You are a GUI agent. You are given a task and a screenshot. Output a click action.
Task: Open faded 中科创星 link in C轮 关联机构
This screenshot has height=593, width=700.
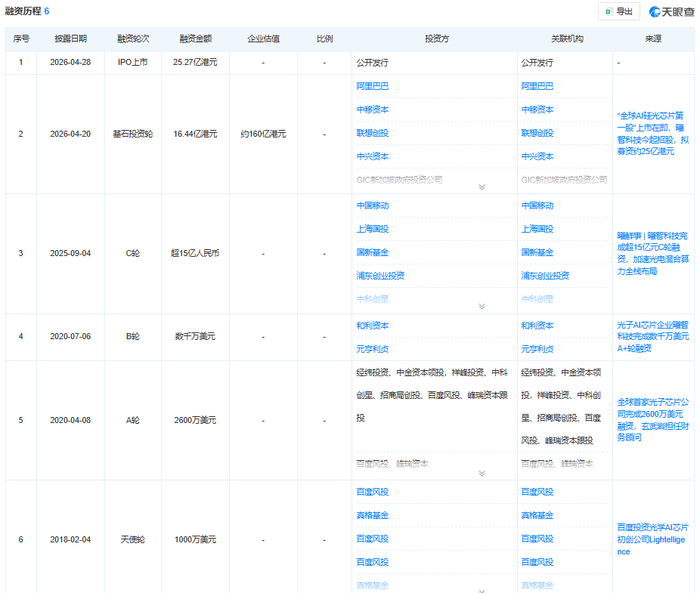pyautogui.click(x=537, y=299)
